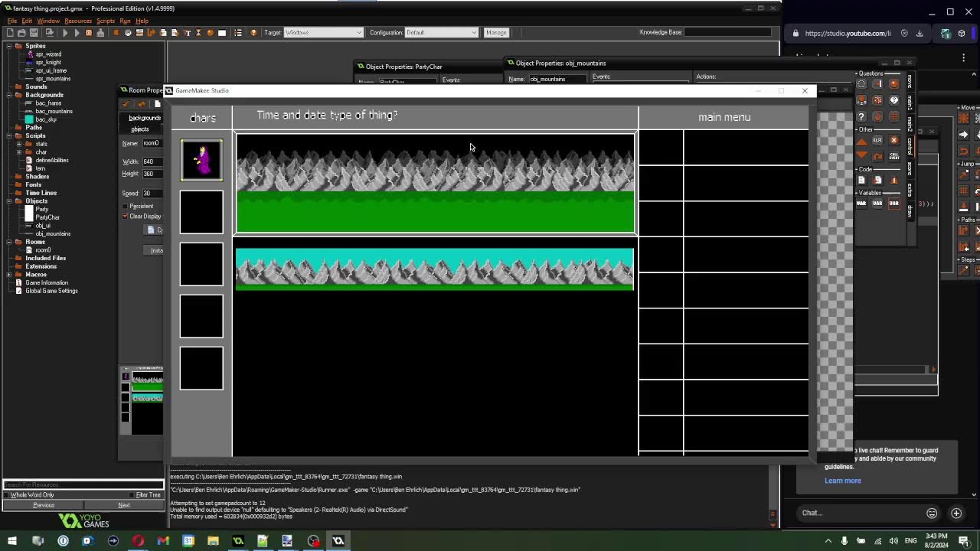The image size is (980, 551).
Task: Choose the Call Event action icon
Action: point(893,156)
